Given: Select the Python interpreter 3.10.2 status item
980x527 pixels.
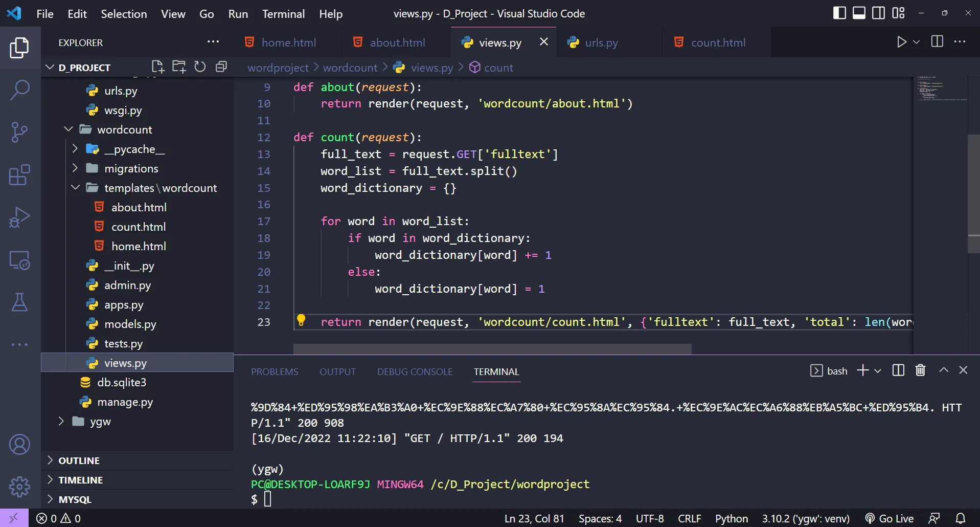Looking at the screenshot, I should pos(806,518).
